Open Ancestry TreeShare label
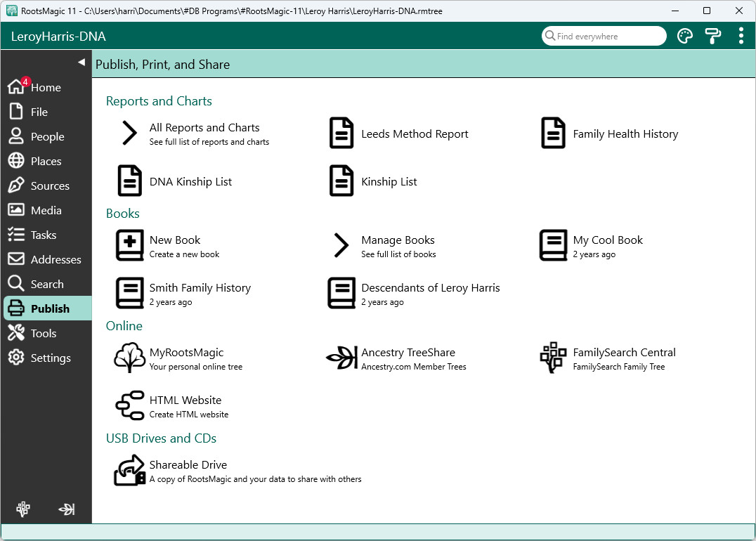 tap(408, 352)
